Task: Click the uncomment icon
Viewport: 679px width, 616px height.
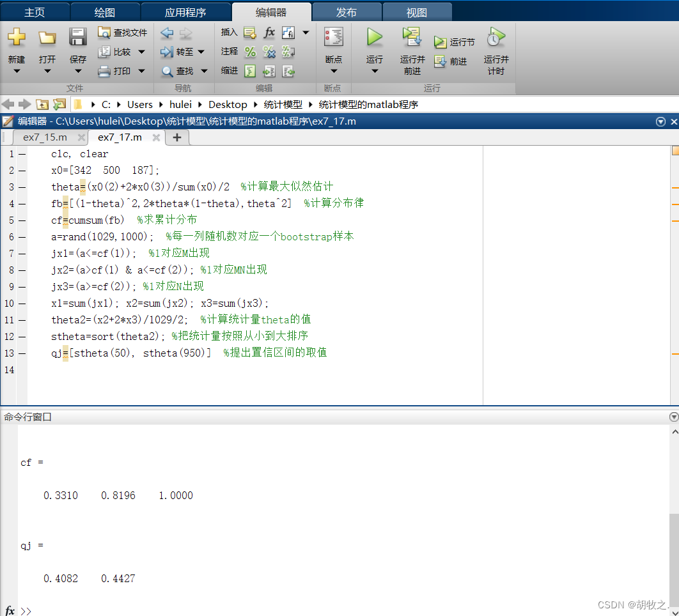Action: coord(269,52)
